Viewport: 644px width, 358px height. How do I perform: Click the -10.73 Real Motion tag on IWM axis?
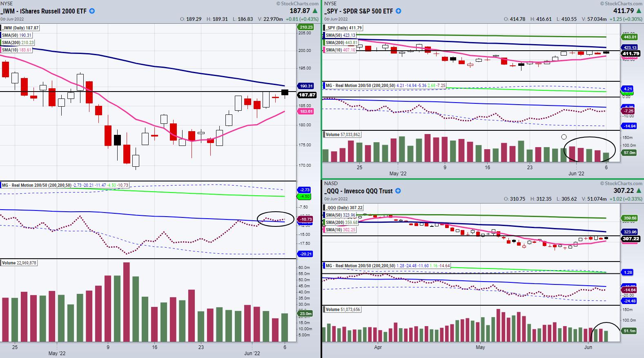click(x=306, y=219)
